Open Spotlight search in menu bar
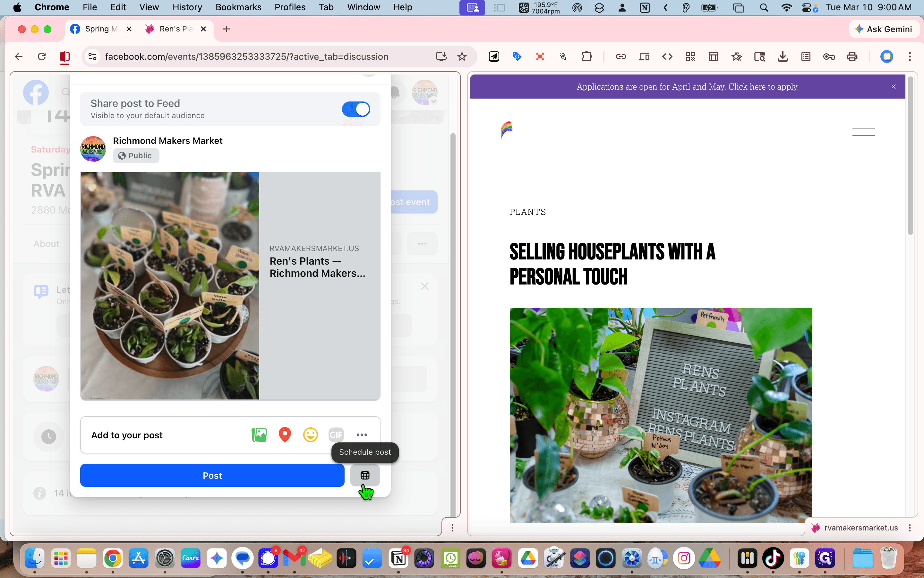Viewport: 924px width, 578px height. 764,7
